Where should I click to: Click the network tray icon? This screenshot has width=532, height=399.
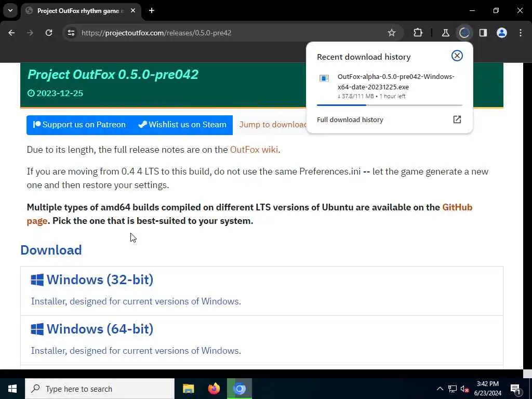coord(453,389)
